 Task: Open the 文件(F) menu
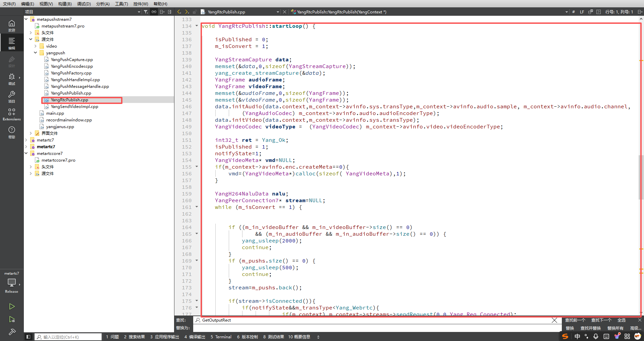click(x=9, y=4)
